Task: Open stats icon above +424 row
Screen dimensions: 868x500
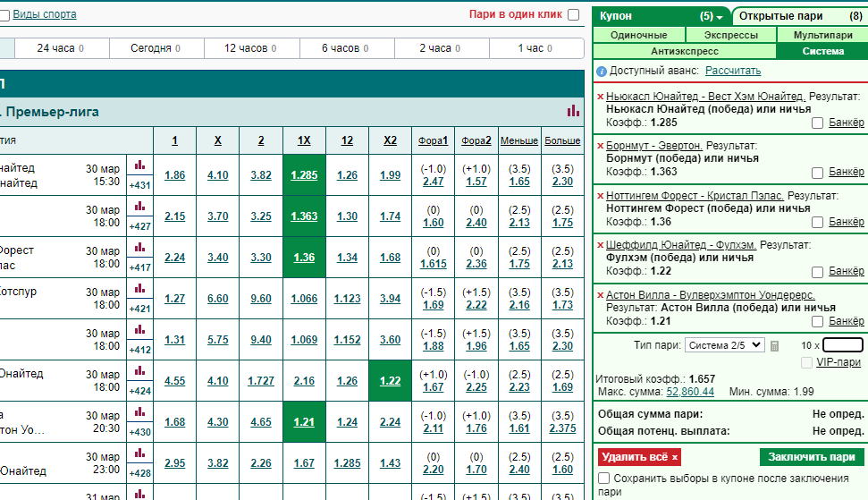Action: click(140, 371)
